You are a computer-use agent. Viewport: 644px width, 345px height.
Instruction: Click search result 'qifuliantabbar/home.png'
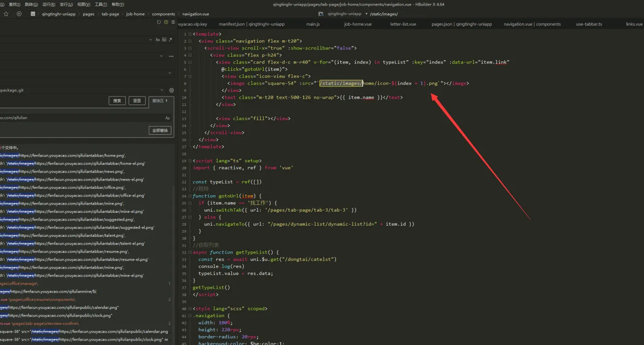[63, 155]
